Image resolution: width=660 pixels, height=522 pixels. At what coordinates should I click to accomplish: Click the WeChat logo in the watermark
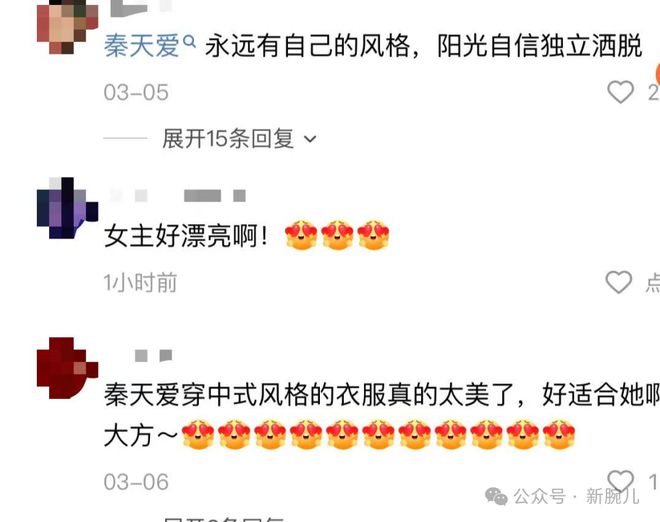[496, 496]
